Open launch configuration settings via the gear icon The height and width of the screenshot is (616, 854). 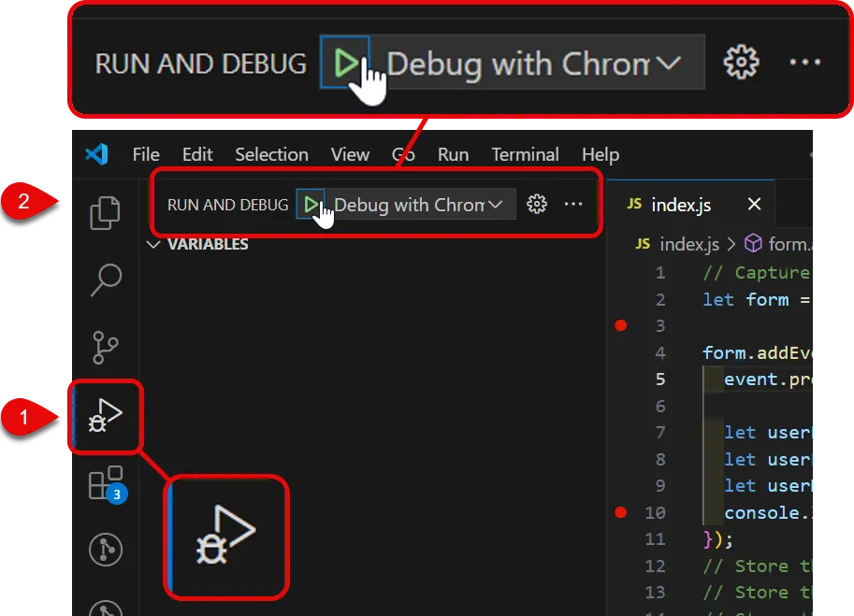pyautogui.click(x=536, y=204)
